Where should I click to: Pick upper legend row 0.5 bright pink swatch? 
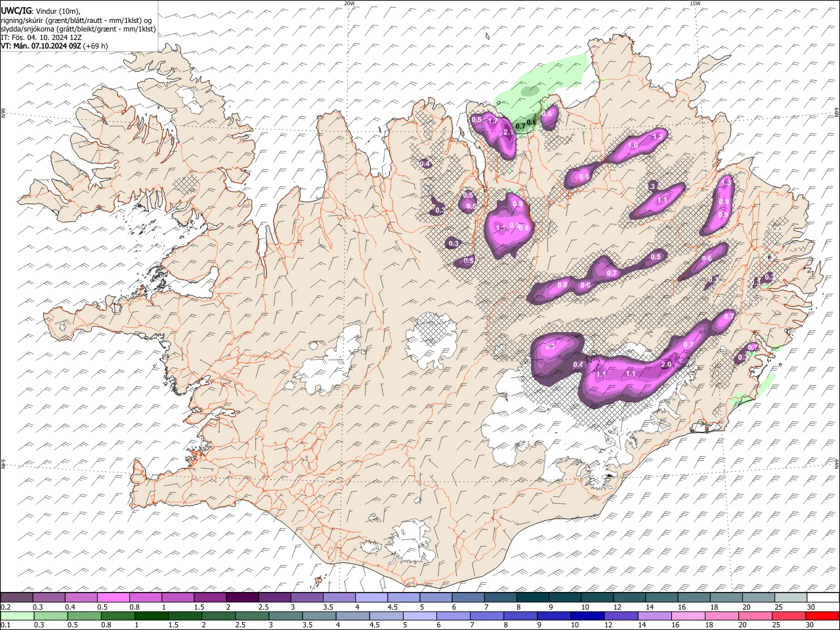point(113,598)
